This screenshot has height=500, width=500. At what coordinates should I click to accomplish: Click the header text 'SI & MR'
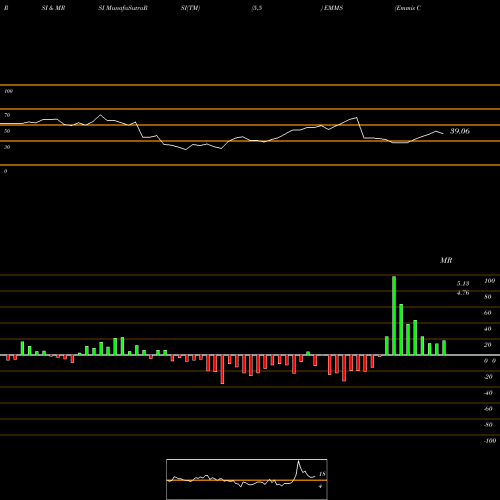pyautogui.click(x=53, y=8)
